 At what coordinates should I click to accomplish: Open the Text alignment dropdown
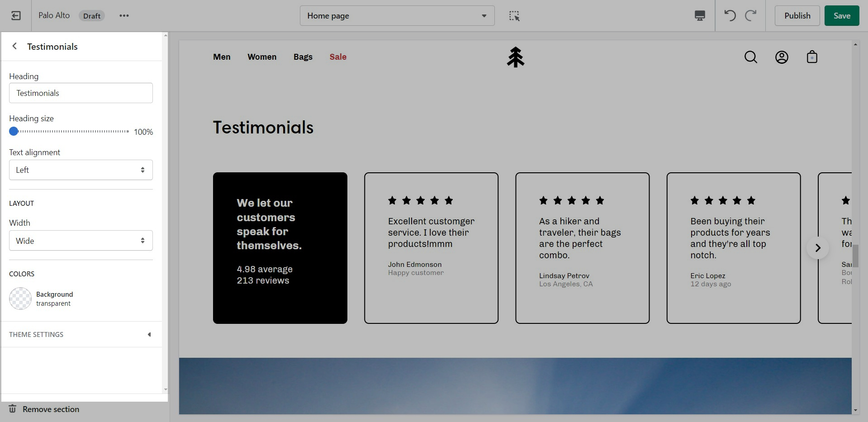tap(81, 170)
